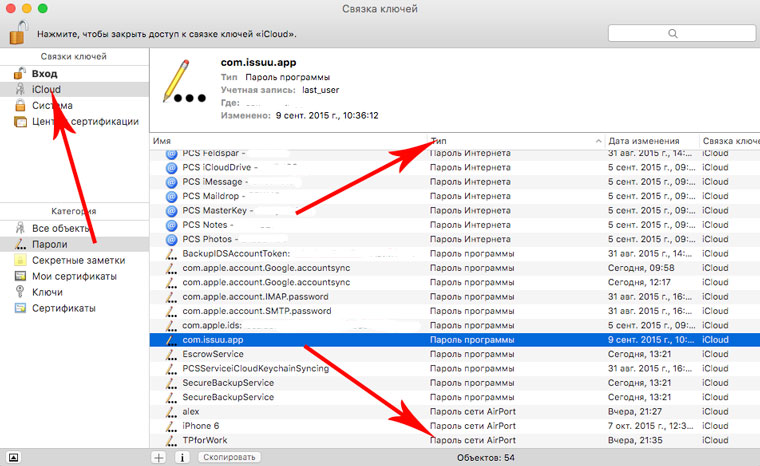
Task: Click the note icon beside Секретные заметки
Action: pos(20,260)
